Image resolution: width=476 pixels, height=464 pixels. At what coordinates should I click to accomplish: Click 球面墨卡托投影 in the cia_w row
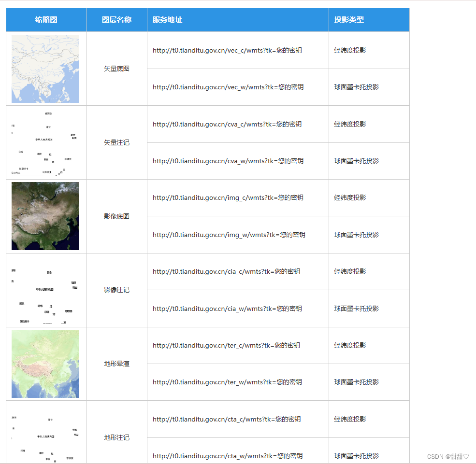[356, 309]
